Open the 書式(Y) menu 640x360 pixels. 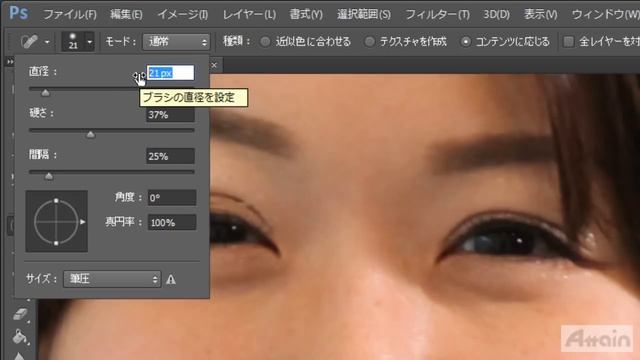click(306, 15)
